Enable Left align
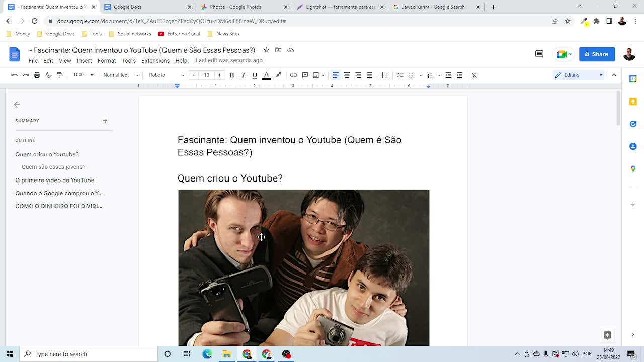644x362 pixels. click(x=336, y=75)
